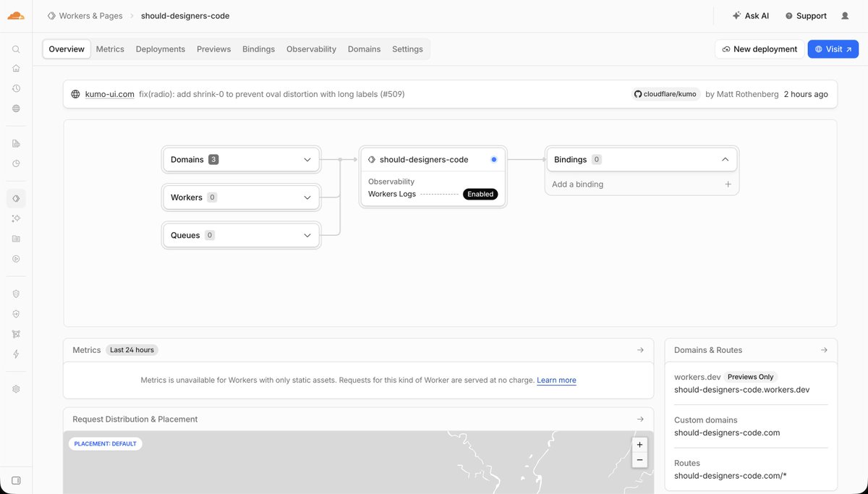868x494 pixels.
Task: Click the plus icon next to Add a binding
Action: (x=728, y=184)
